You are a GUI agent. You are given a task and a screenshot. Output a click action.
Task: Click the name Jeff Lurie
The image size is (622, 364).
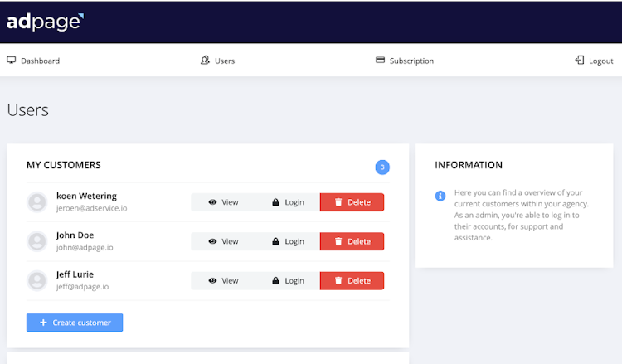(75, 274)
